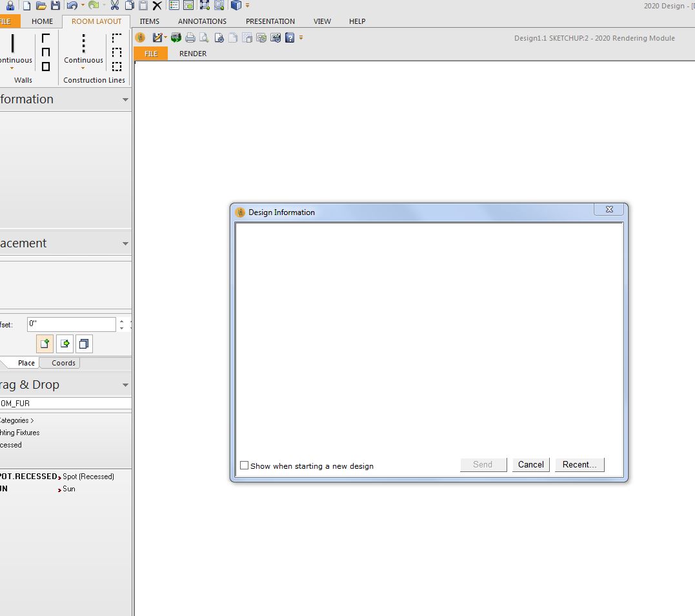Click the printer icon in rendering toolbar

[x=190, y=38]
